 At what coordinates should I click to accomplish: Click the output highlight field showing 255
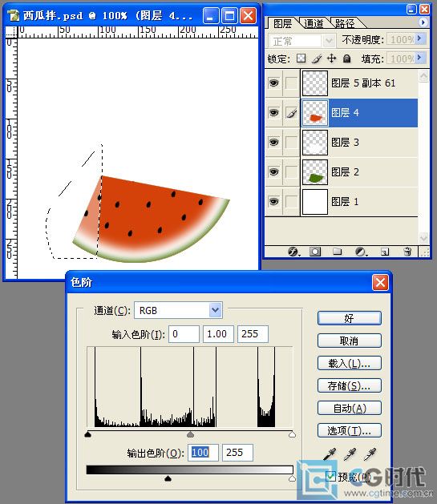[x=237, y=453]
